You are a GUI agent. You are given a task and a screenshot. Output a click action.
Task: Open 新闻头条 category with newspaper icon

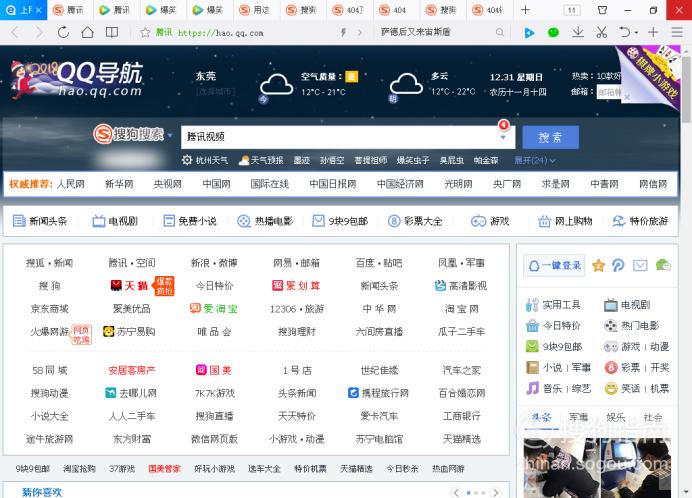tap(40, 221)
